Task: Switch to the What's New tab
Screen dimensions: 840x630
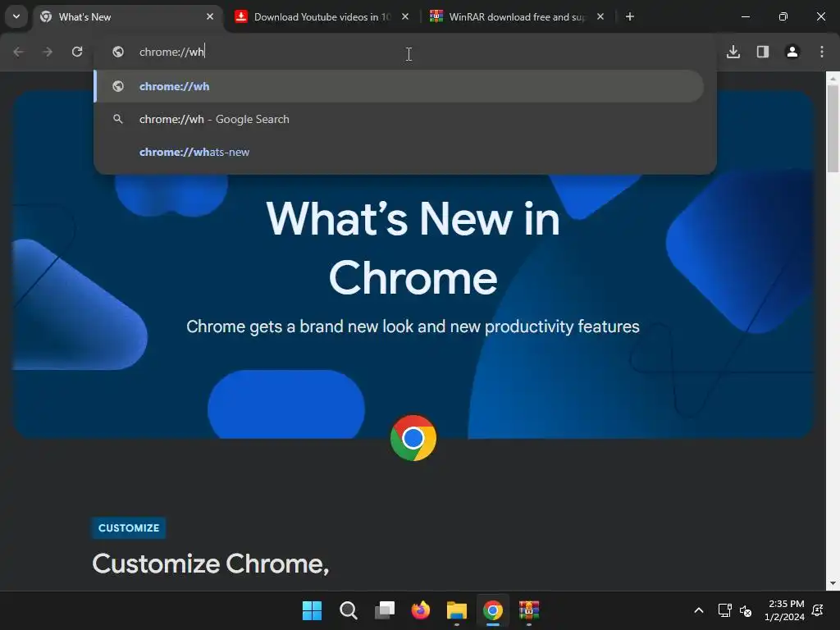Action: [x=127, y=17]
